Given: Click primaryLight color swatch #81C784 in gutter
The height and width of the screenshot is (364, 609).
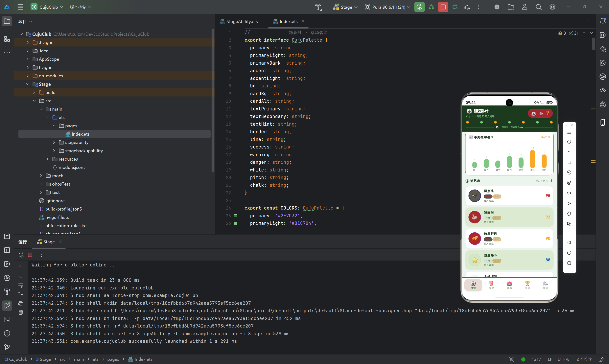Looking at the screenshot, I should tap(235, 223).
